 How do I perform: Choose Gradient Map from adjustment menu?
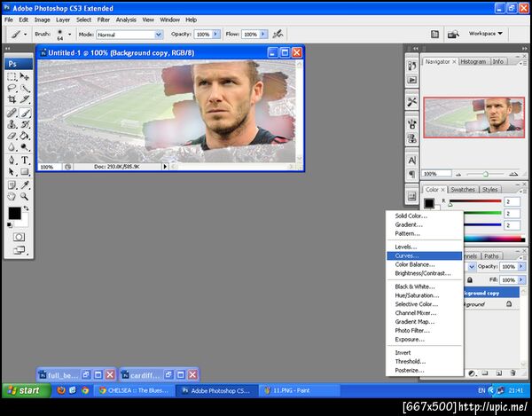(x=424, y=322)
